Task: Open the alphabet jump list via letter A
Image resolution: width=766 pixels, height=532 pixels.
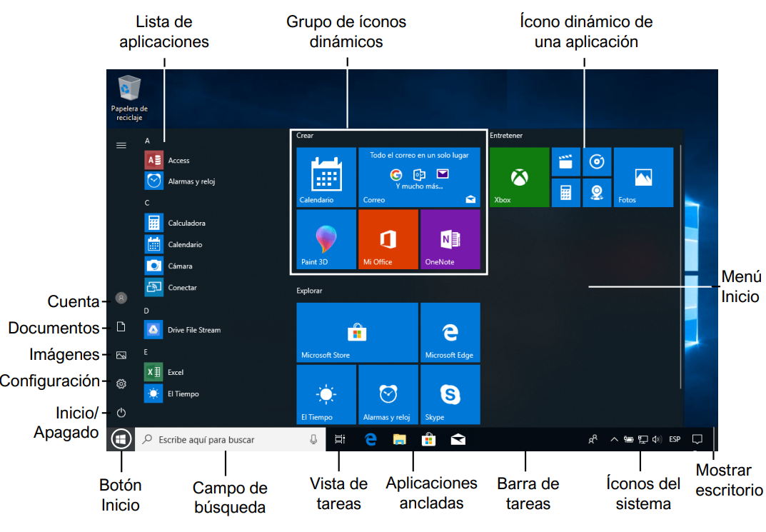Action: click(x=147, y=141)
